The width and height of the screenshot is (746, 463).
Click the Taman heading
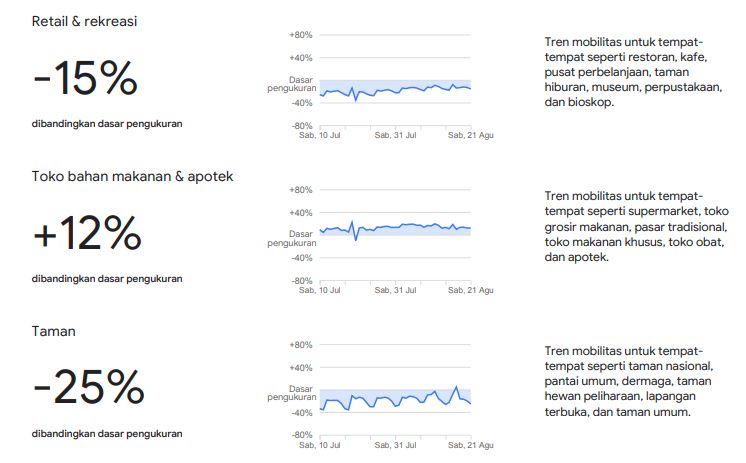(53, 332)
